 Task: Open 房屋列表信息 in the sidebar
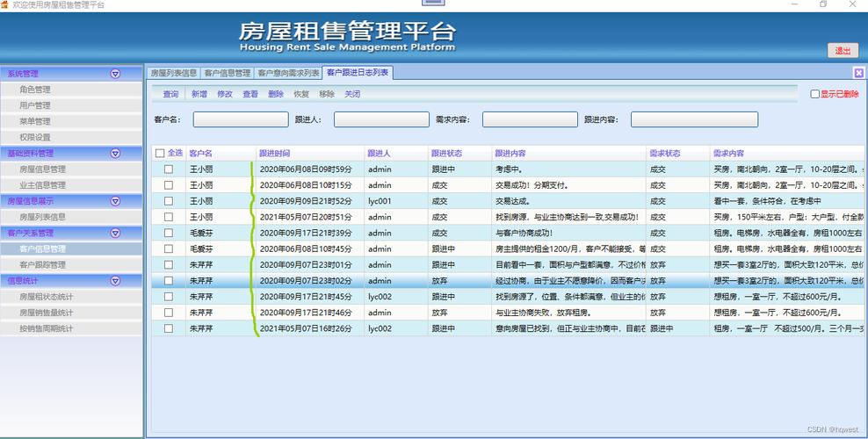[71, 217]
